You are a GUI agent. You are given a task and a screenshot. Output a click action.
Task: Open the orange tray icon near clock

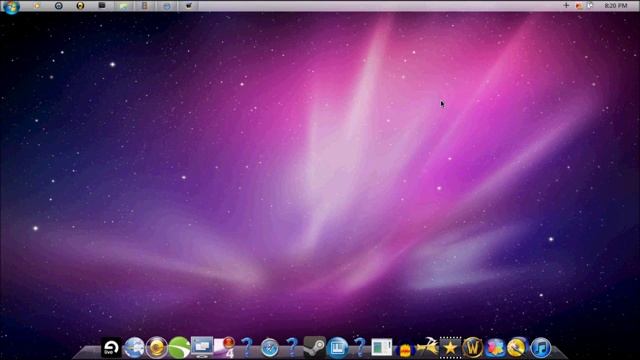(579, 6)
